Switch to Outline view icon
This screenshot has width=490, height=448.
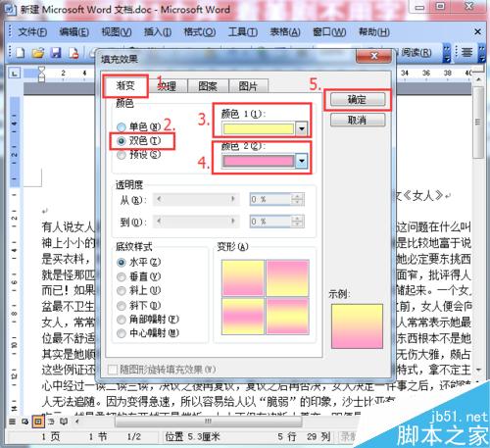51,422
